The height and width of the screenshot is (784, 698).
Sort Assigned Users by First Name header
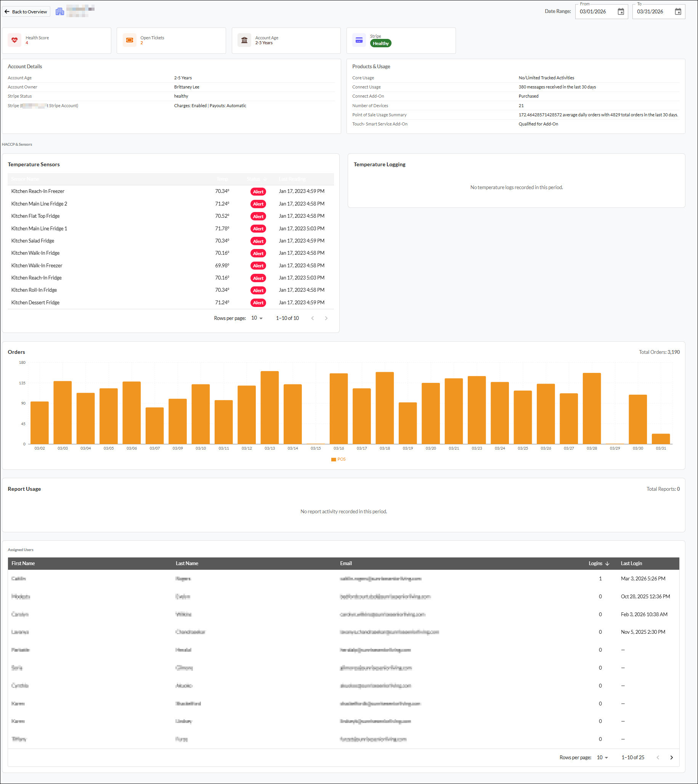tap(23, 564)
